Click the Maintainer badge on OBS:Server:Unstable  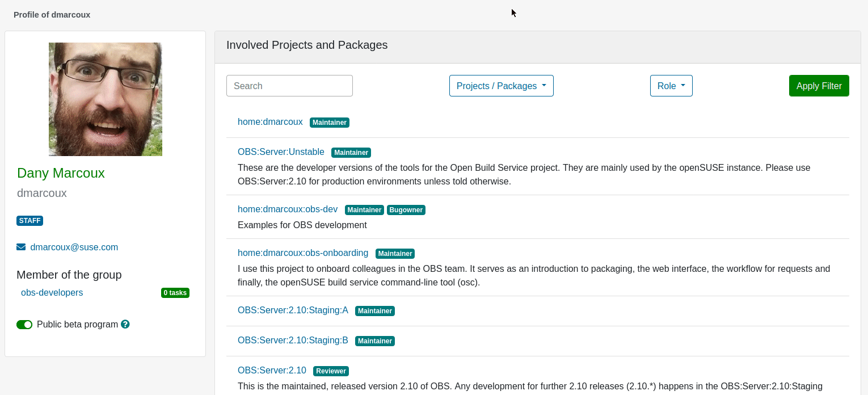point(351,152)
